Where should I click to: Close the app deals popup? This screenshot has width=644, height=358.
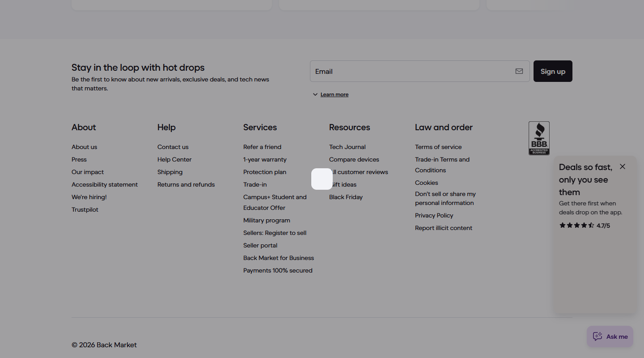[623, 166]
